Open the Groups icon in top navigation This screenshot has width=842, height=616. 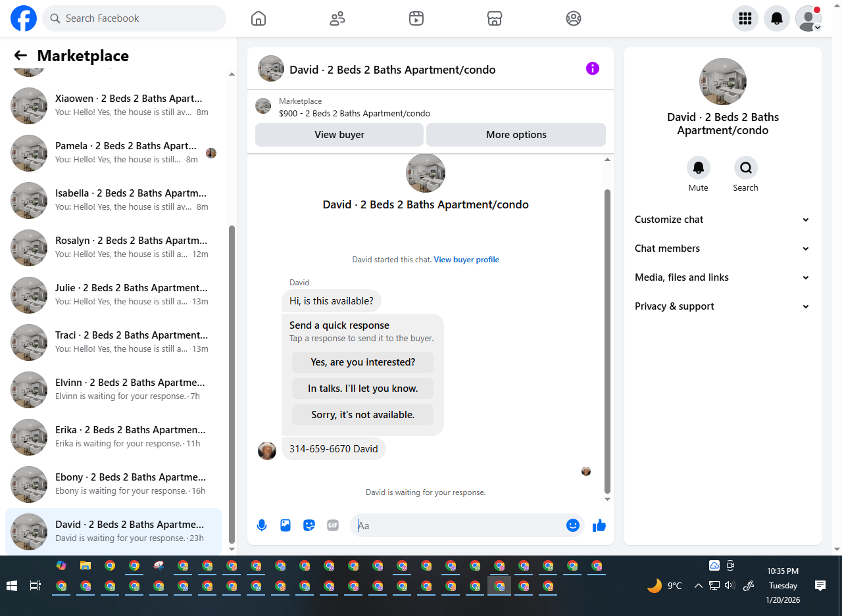point(574,18)
